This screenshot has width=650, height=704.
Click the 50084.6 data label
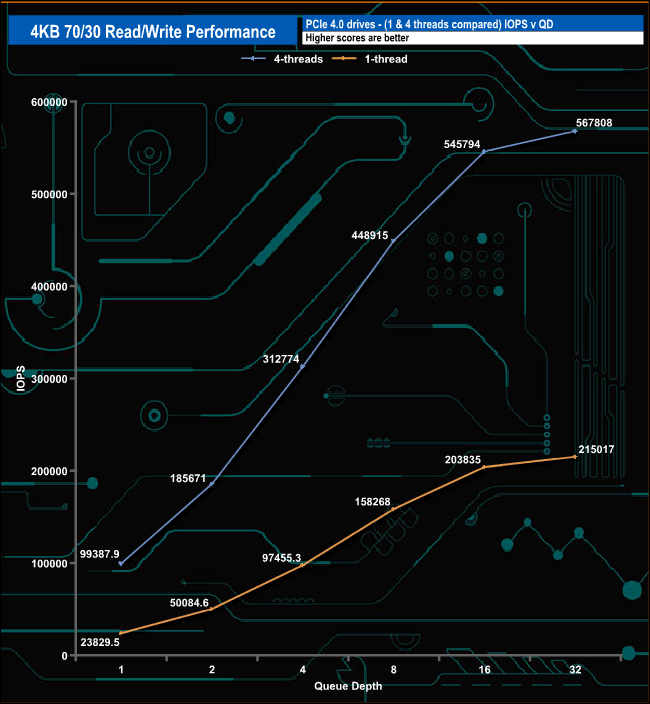pos(189,603)
